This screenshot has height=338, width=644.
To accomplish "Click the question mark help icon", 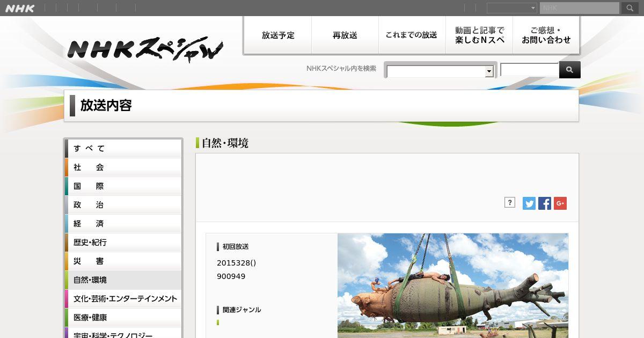I will point(510,202).
